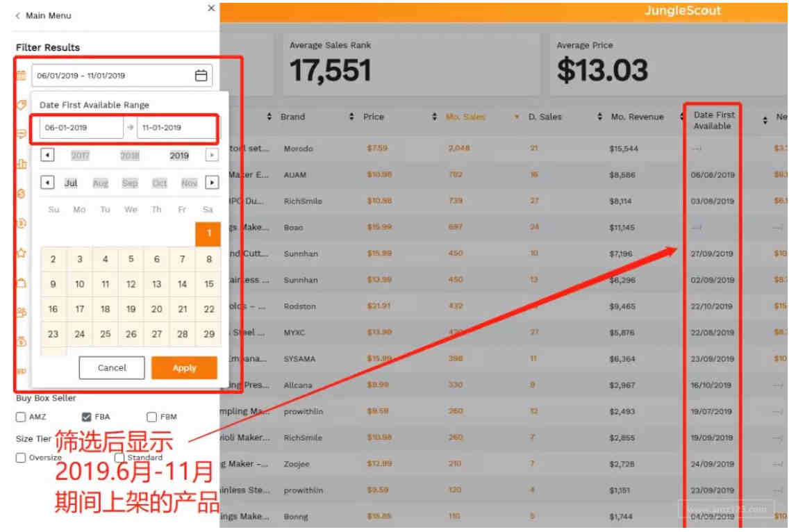
Task: Click the date range field showing 06/01/2019 - 11/01/2019
Action: click(122, 76)
